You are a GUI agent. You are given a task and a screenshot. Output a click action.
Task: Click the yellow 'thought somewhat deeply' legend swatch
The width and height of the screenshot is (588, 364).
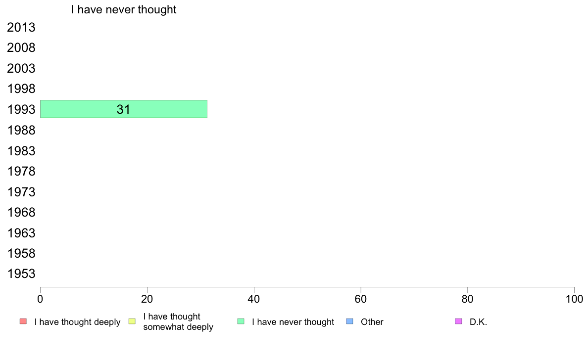pyautogui.click(x=132, y=321)
